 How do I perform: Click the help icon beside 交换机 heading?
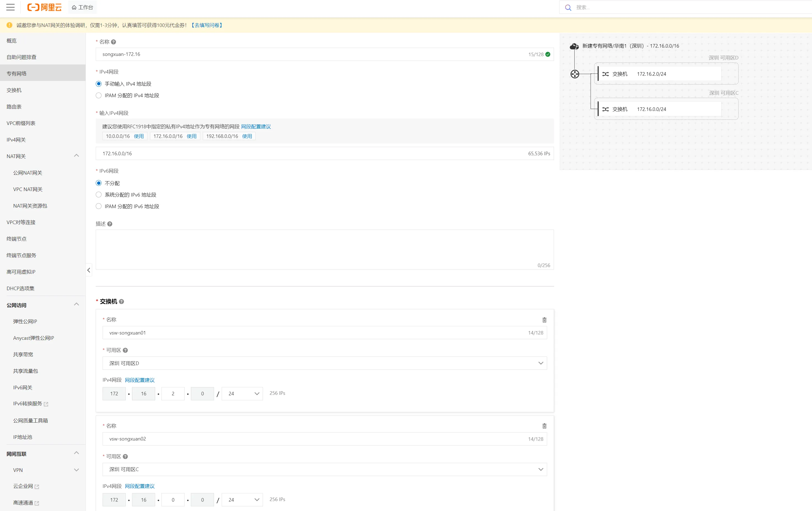click(121, 301)
